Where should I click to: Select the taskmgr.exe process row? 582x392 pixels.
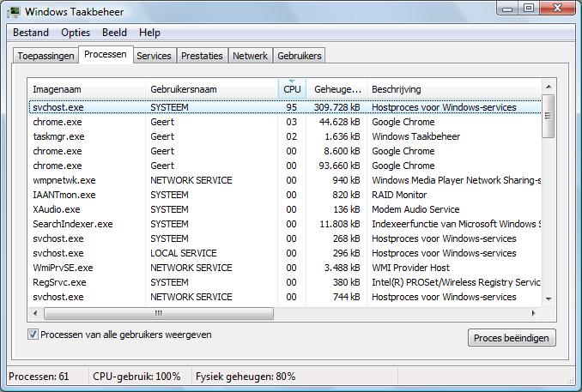click(285, 136)
